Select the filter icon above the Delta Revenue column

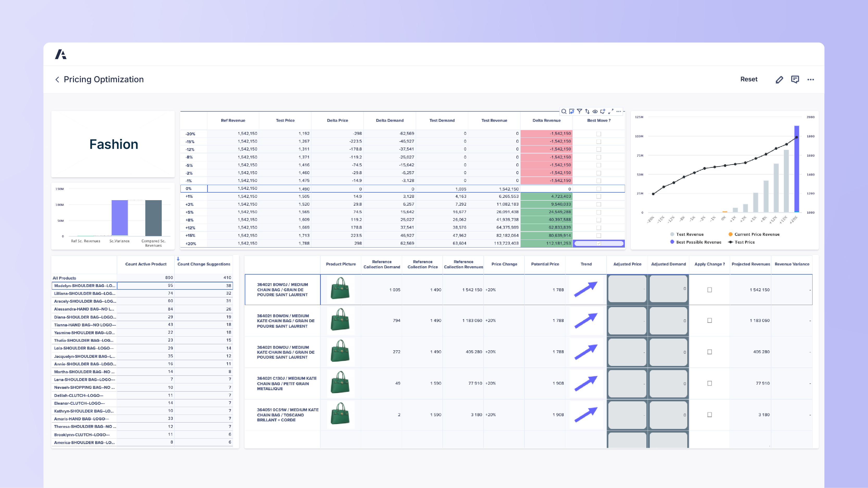pos(579,111)
